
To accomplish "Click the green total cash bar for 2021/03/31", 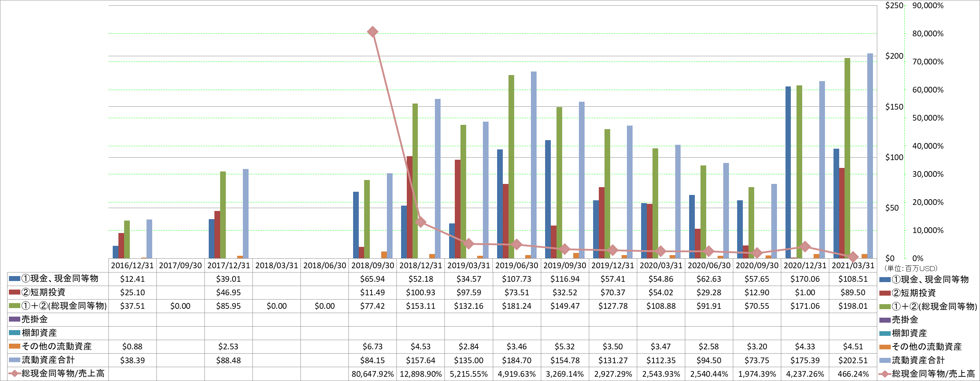I will coord(847,158).
